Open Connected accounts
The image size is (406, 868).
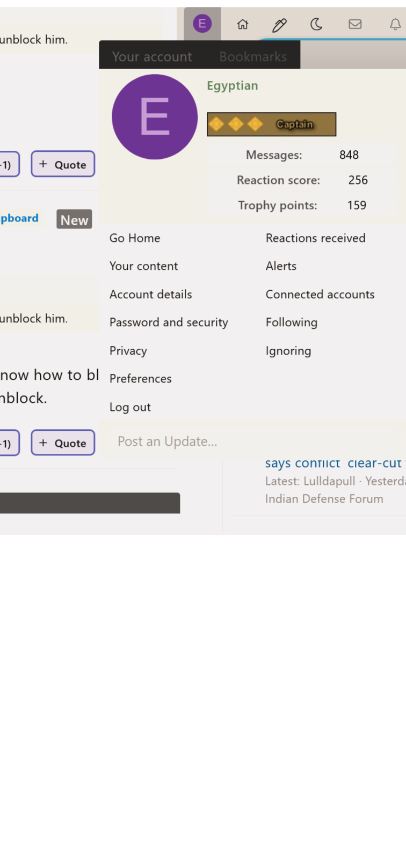(x=320, y=295)
